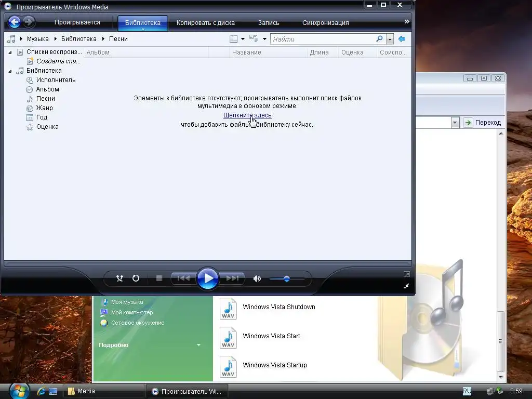Switch to the Запись tab

(269, 23)
